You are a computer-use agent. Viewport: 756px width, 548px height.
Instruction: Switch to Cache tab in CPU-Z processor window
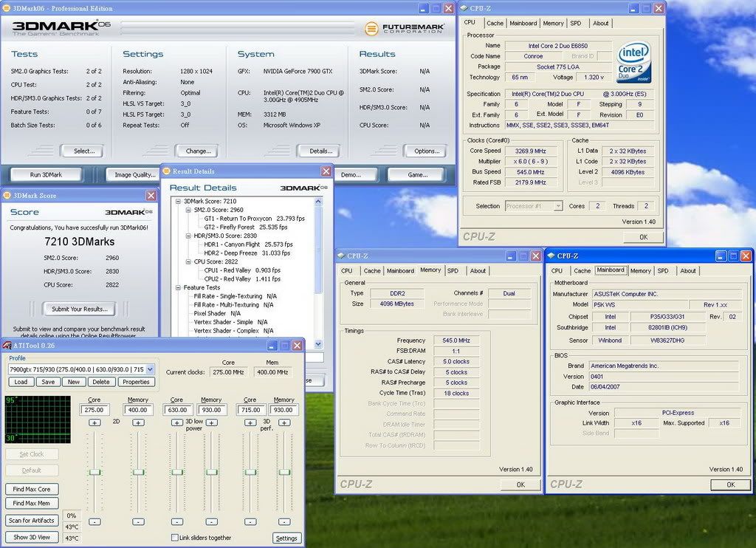[495, 23]
